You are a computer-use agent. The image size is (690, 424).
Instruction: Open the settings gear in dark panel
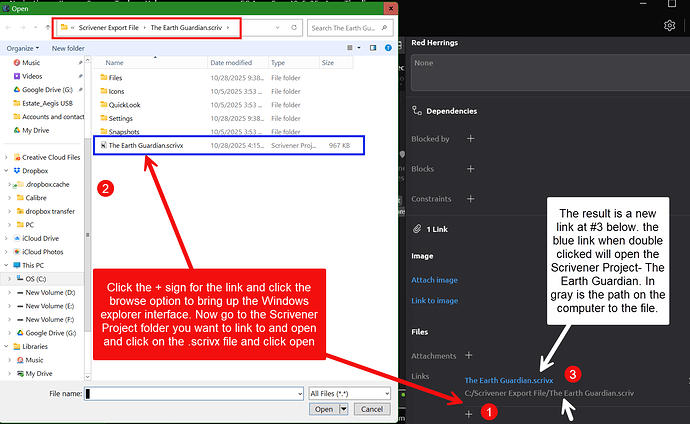point(669,24)
